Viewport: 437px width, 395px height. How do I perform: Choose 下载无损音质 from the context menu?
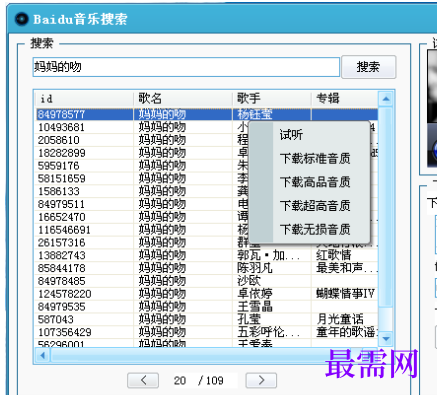(315, 229)
